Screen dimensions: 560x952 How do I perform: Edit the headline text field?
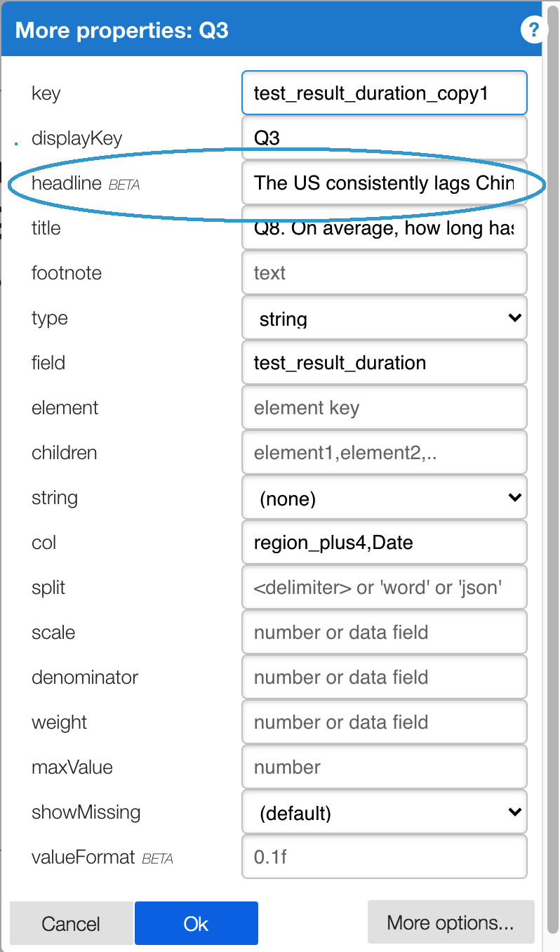pyautogui.click(x=384, y=183)
